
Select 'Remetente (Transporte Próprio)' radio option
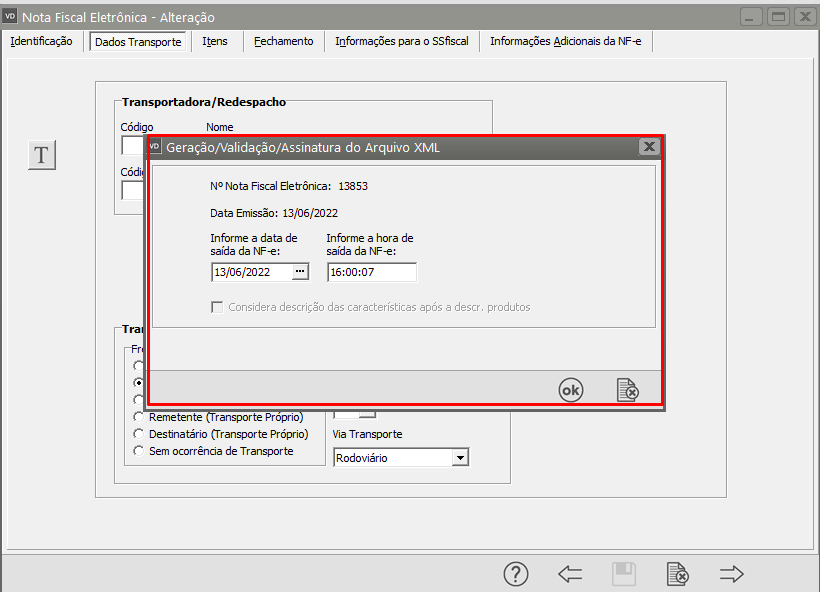click(139, 416)
